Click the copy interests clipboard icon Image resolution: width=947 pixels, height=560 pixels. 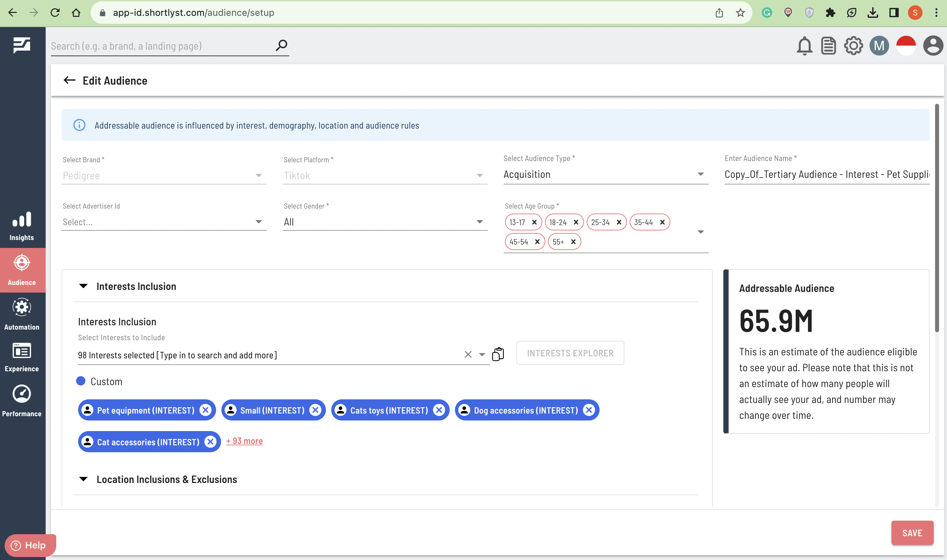pos(498,354)
